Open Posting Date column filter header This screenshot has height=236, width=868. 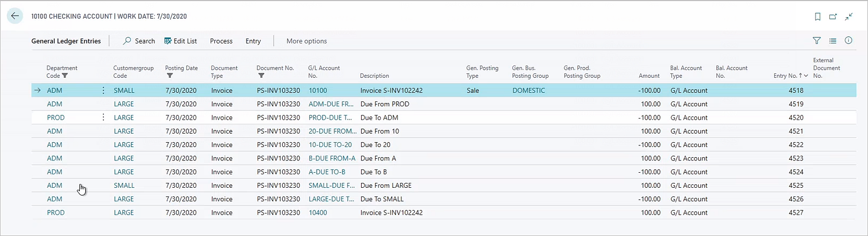[181, 72]
